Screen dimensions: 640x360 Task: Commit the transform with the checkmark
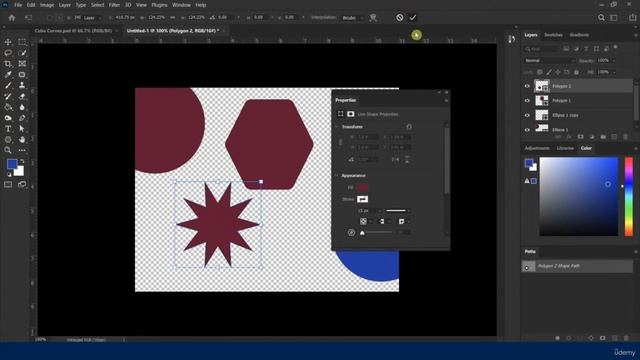tap(413, 18)
